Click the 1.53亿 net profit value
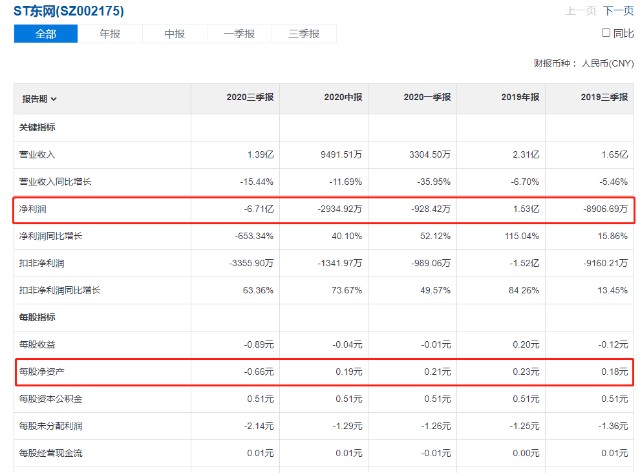The width and height of the screenshot is (640, 473). 526,209
